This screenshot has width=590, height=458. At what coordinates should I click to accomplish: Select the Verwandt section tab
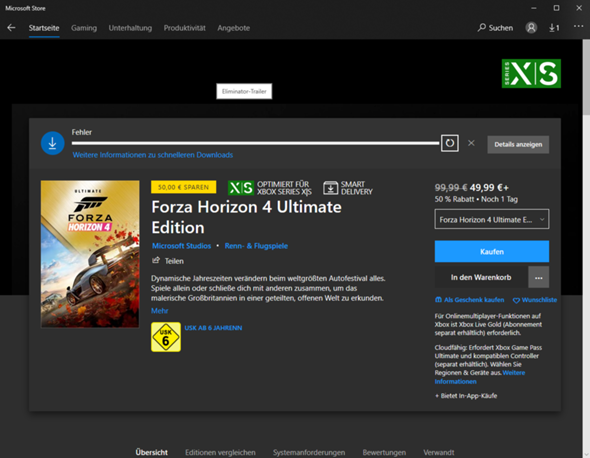439,452
